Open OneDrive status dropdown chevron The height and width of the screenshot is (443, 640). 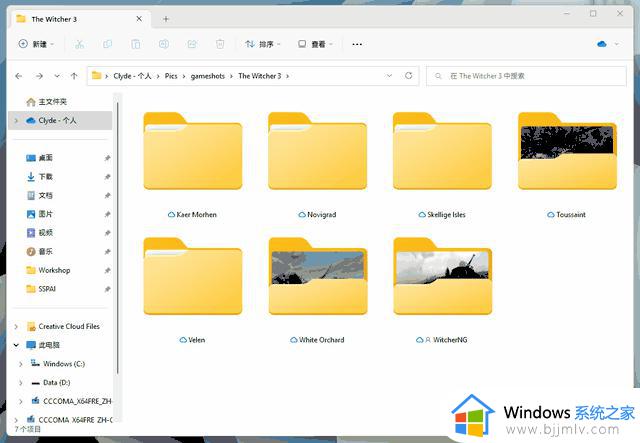[617, 44]
